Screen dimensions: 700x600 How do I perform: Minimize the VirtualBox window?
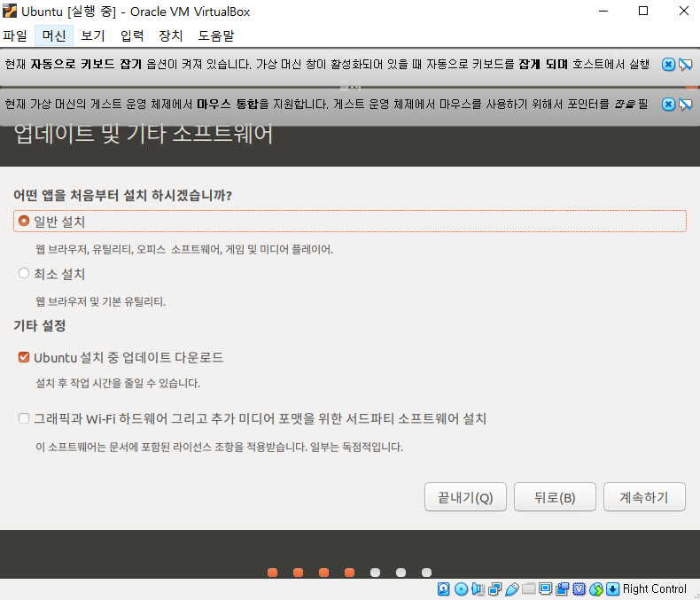pyautogui.click(x=603, y=11)
